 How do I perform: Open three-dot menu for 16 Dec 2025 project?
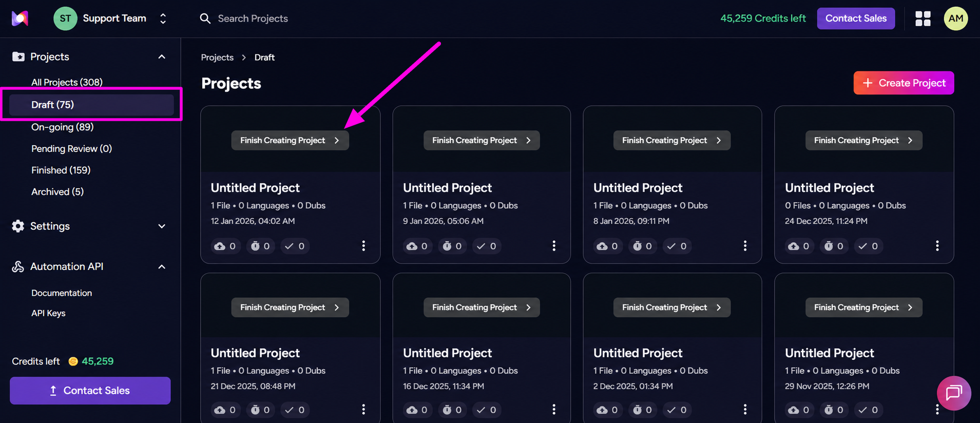click(554, 409)
